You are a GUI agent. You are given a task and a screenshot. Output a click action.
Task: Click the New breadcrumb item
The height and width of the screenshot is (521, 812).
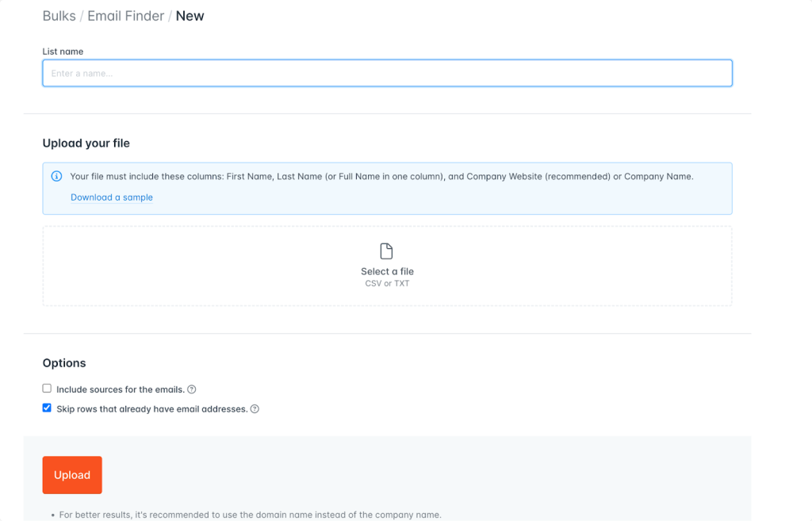point(190,16)
